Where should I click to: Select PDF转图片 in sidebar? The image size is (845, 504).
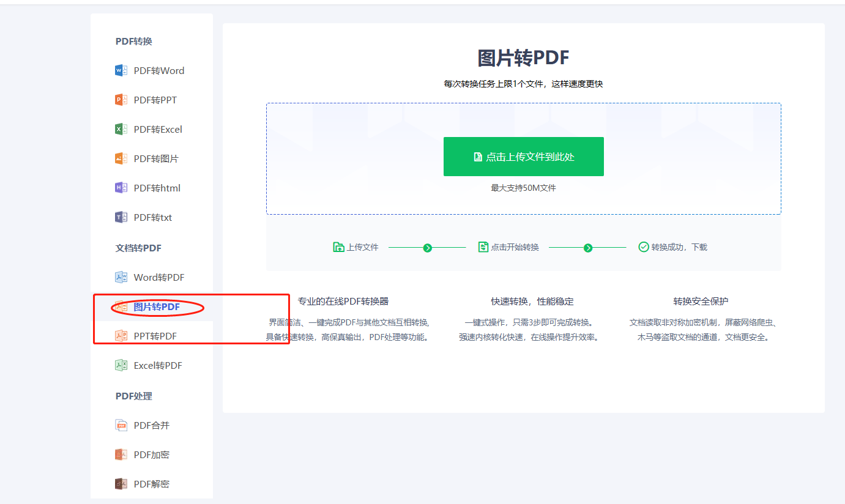[152, 158]
